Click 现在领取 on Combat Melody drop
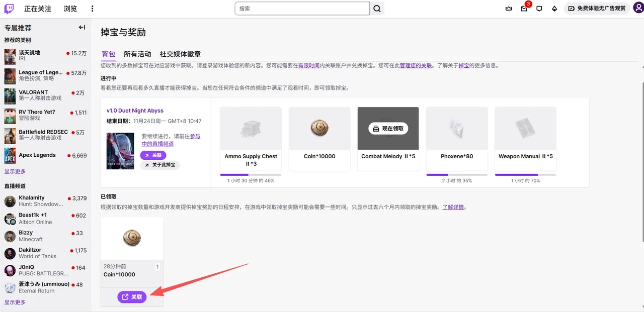Image resolution: width=644 pixels, height=312 pixels. point(388,129)
